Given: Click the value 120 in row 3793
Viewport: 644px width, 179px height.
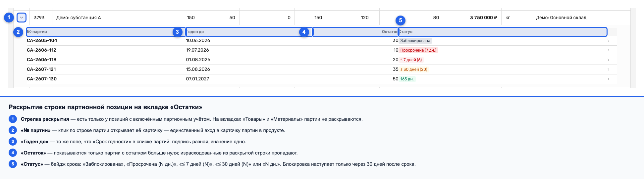Looking at the screenshot, I should [x=365, y=18].
